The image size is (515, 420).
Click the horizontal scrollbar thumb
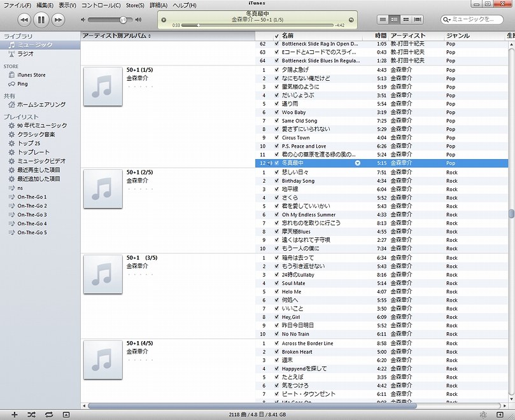click(x=252, y=405)
